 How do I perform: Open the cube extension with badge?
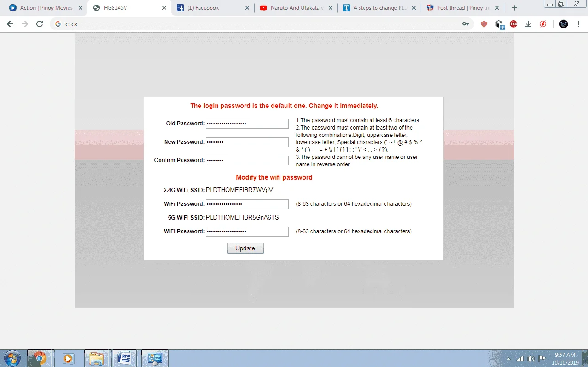pyautogui.click(x=500, y=24)
